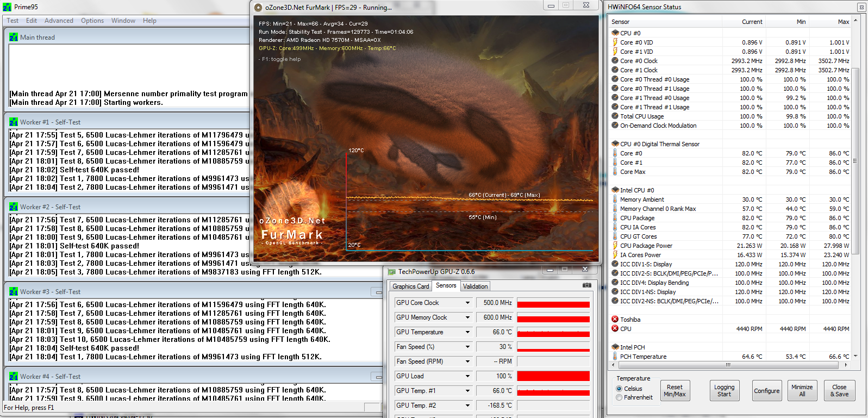Click the Total CPU Usage icon
This screenshot has height=418, width=868.
615,116
